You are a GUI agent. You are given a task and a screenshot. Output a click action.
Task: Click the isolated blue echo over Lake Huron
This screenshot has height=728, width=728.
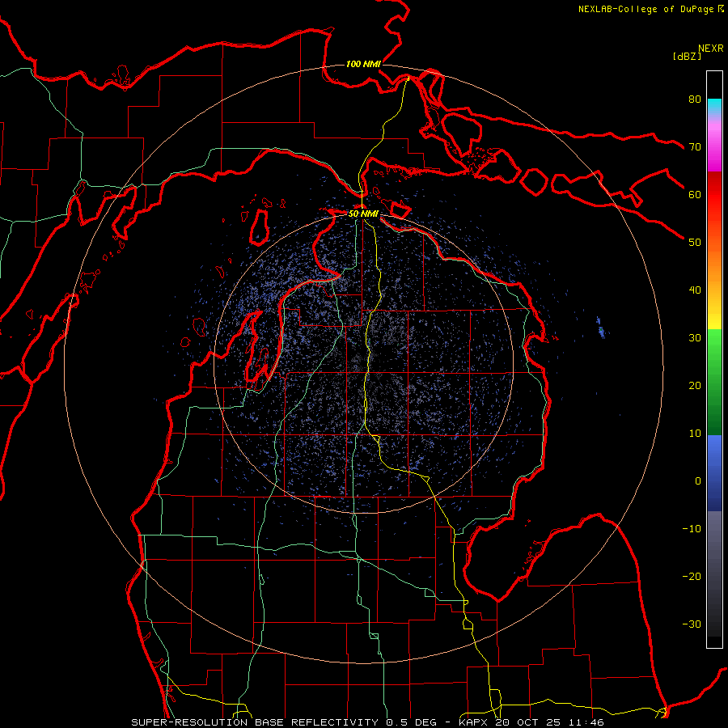600,328
